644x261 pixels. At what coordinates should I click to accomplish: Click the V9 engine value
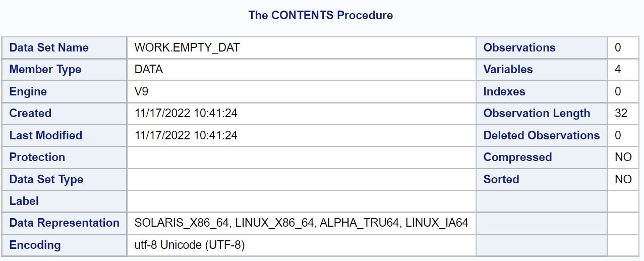pyautogui.click(x=142, y=91)
